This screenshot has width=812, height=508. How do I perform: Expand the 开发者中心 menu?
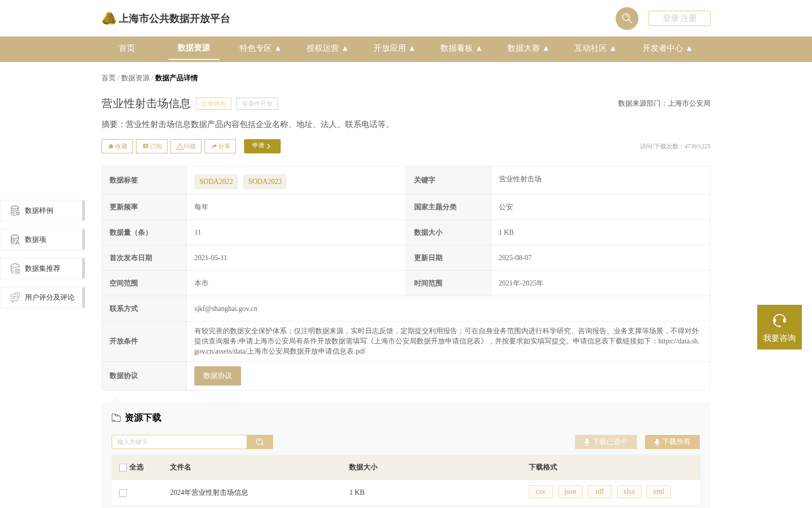coord(667,48)
